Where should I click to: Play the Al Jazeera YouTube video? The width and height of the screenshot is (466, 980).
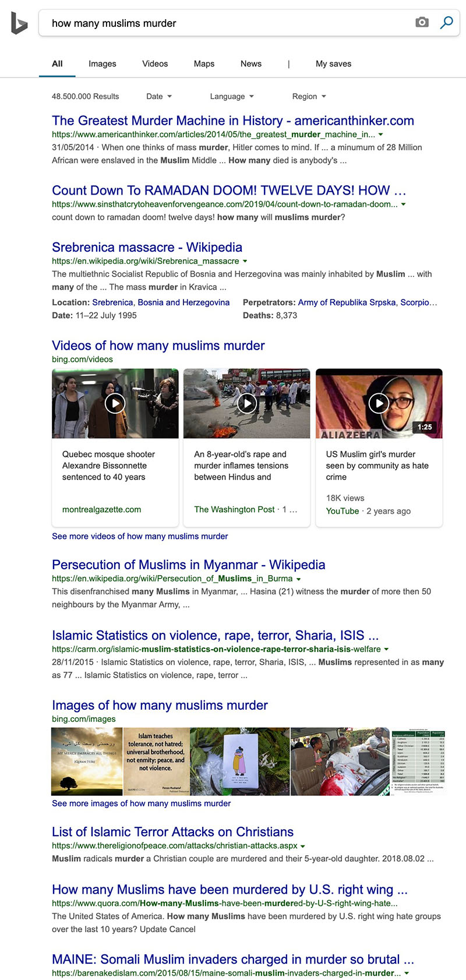click(x=379, y=403)
